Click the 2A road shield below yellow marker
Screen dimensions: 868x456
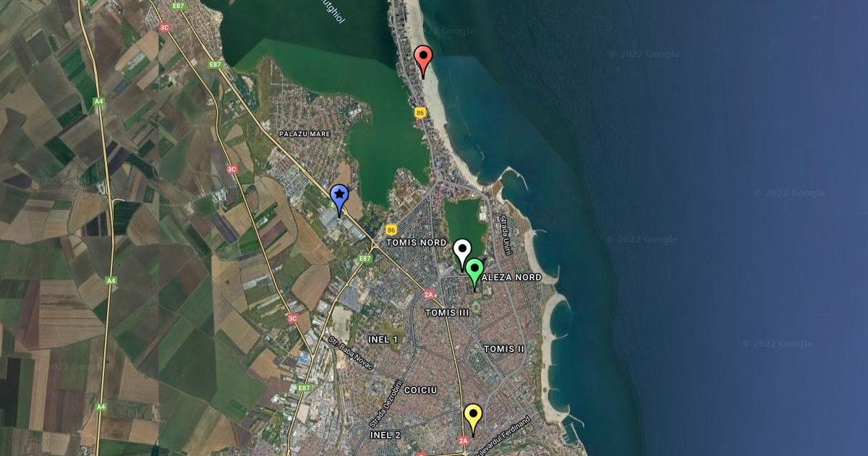[464, 441]
